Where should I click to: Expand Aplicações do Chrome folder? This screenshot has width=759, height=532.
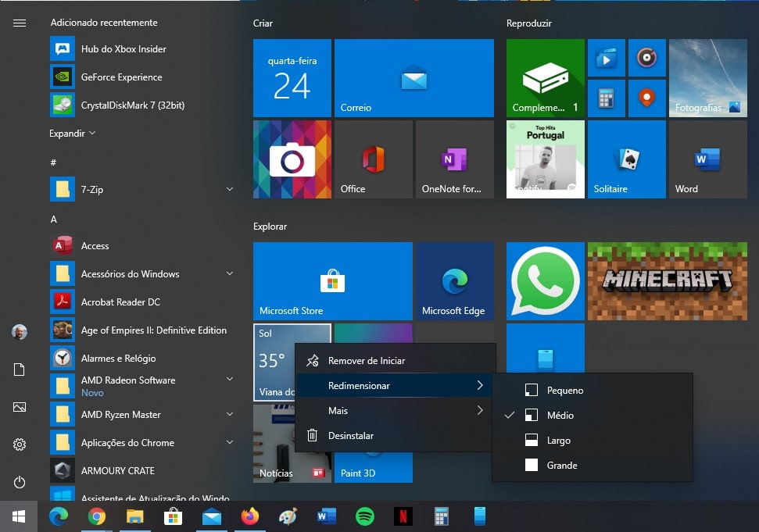pos(230,442)
